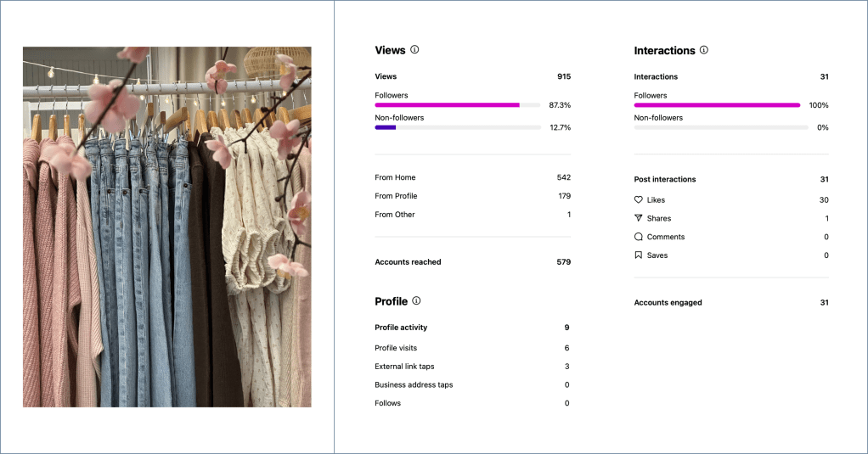Click the 'Comments' row label
This screenshot has width=868, height=454.
point(666,237)
